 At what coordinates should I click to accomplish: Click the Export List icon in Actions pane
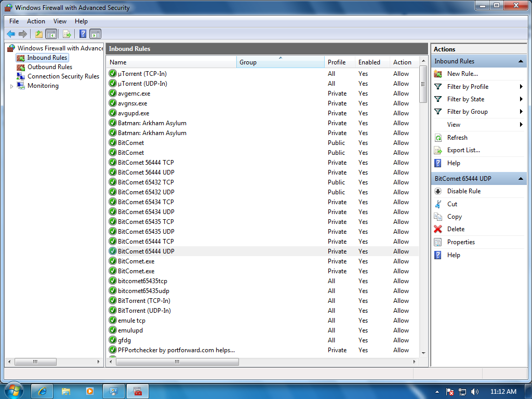[x=438, y=150]
